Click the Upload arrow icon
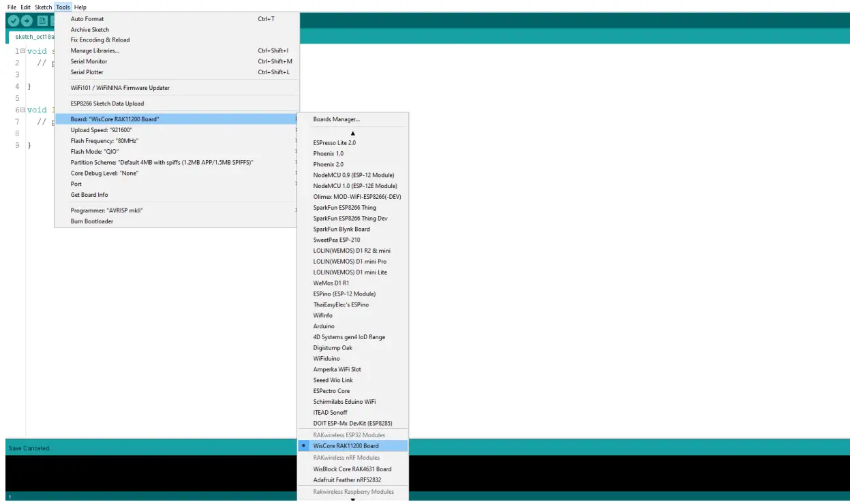 coord(27,21)
